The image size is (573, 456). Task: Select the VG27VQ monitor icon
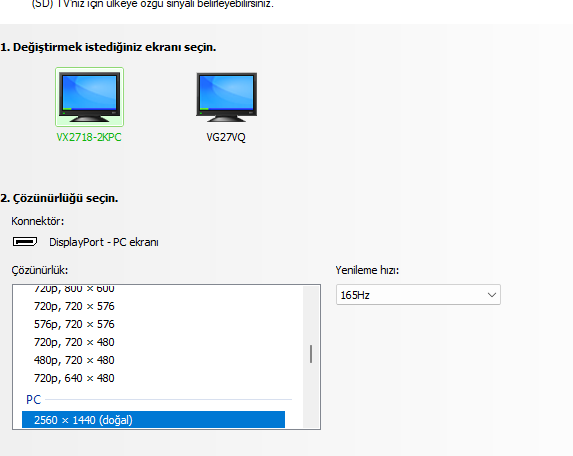pos(227,97)
